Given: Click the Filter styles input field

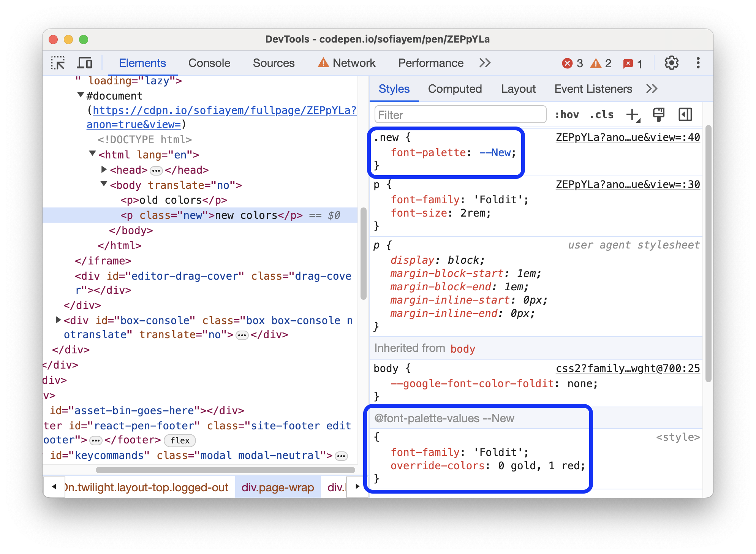Looking at the screenshot, I should pyautogui.click(x=458, y=114).
